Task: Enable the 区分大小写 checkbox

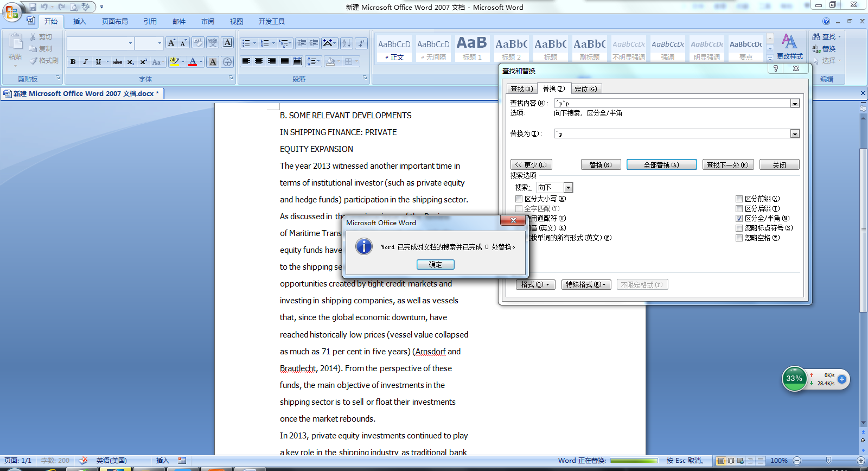Action: click(519, 199)
